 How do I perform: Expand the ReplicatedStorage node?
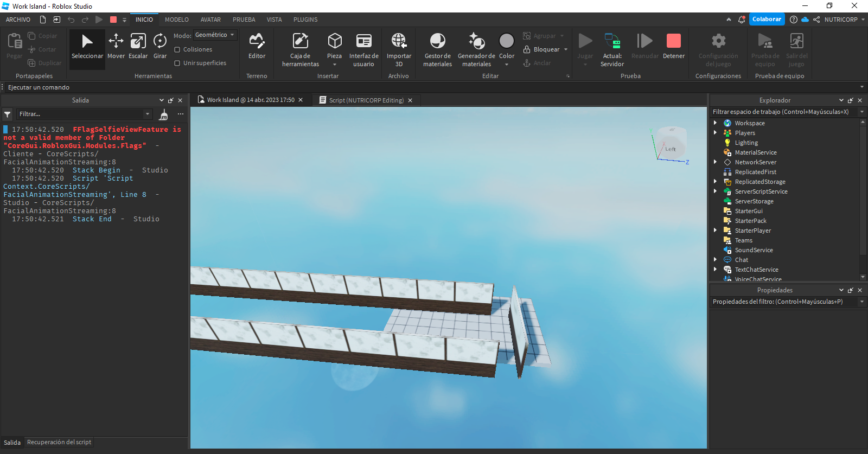pos(716,182)
